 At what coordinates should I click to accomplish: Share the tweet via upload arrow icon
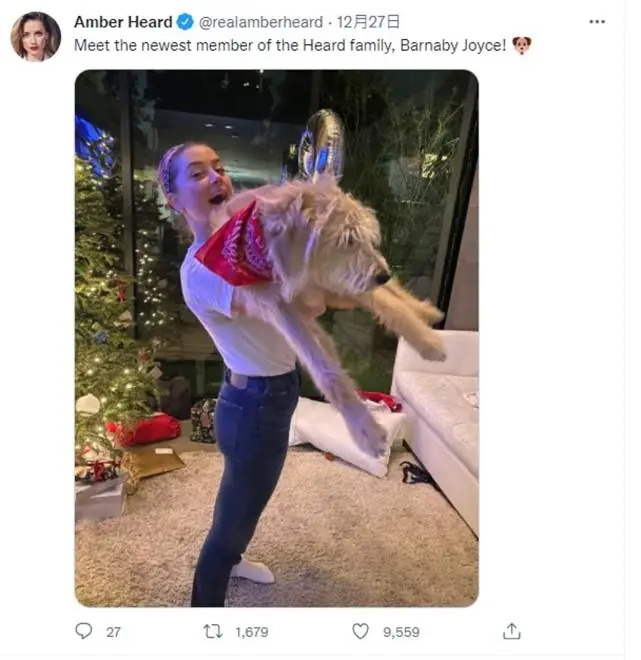click(x=511, y=631)
